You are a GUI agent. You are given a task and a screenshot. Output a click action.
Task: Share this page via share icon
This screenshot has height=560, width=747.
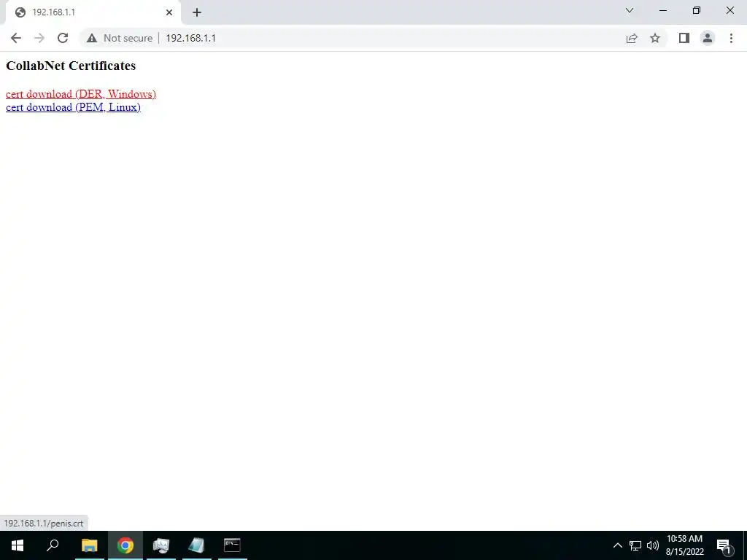coord(632,38)
